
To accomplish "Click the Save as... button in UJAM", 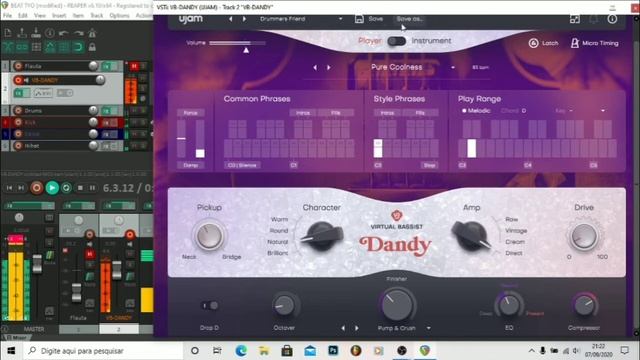I will pyautogui.click(x=409, y=19).
